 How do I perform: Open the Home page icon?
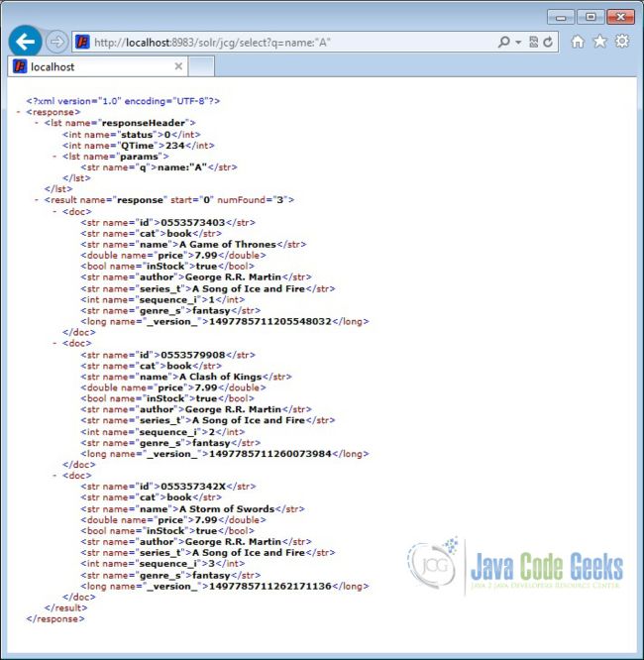tap(578, 42)
